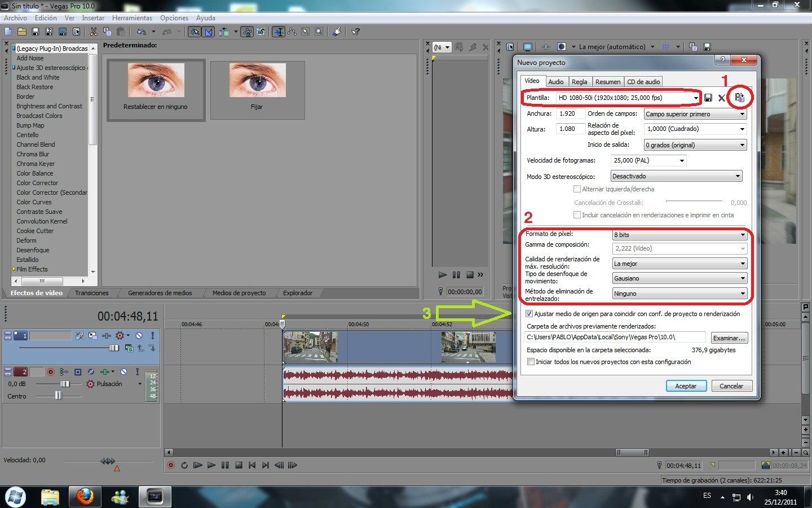Open the CD de audio tab
The width and height of the screenshot is (812, 508).
pos(643,82)
